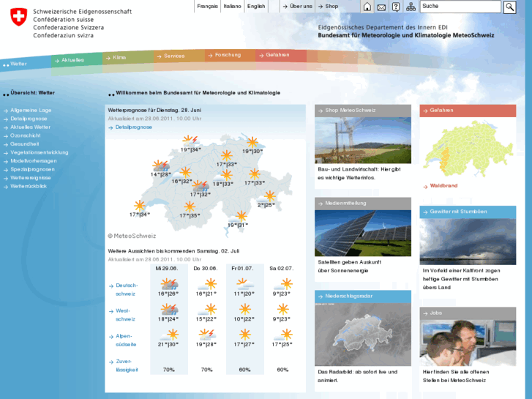Click the construction crane shop photo
This screenshot has height=399, width=532.
click(x=363, y=141)
